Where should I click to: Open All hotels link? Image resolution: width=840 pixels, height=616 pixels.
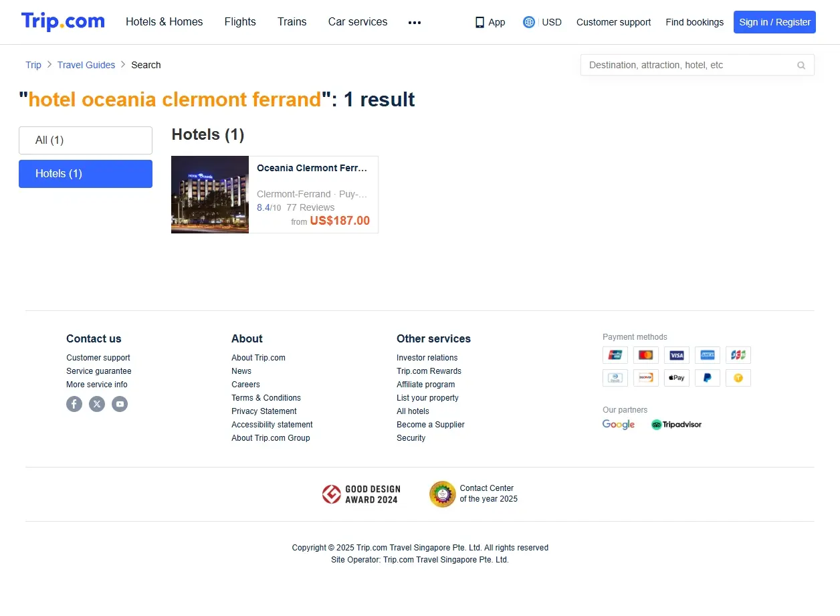click(x=413, y=411)
